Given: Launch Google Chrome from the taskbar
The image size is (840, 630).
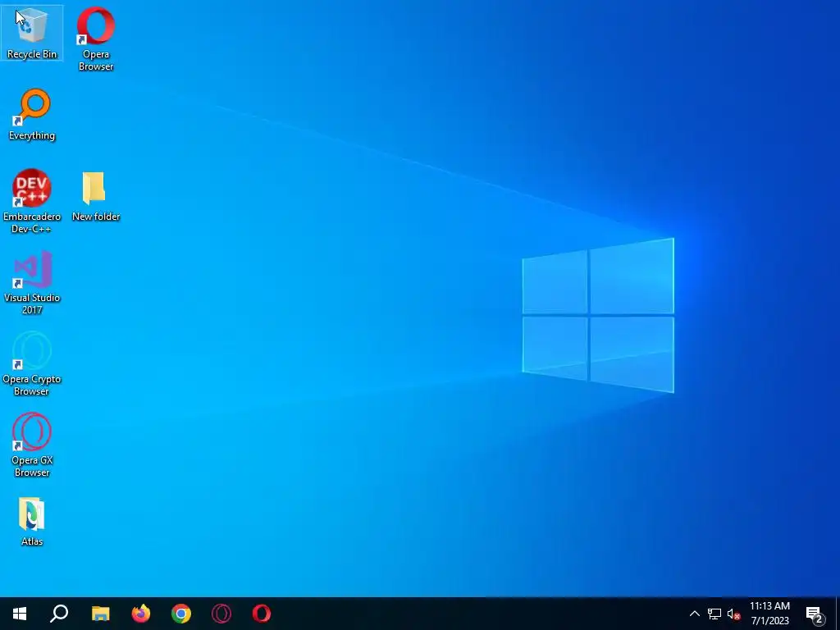Looking at the screenshot, I should pyautogui.click(x=181, y=614).
